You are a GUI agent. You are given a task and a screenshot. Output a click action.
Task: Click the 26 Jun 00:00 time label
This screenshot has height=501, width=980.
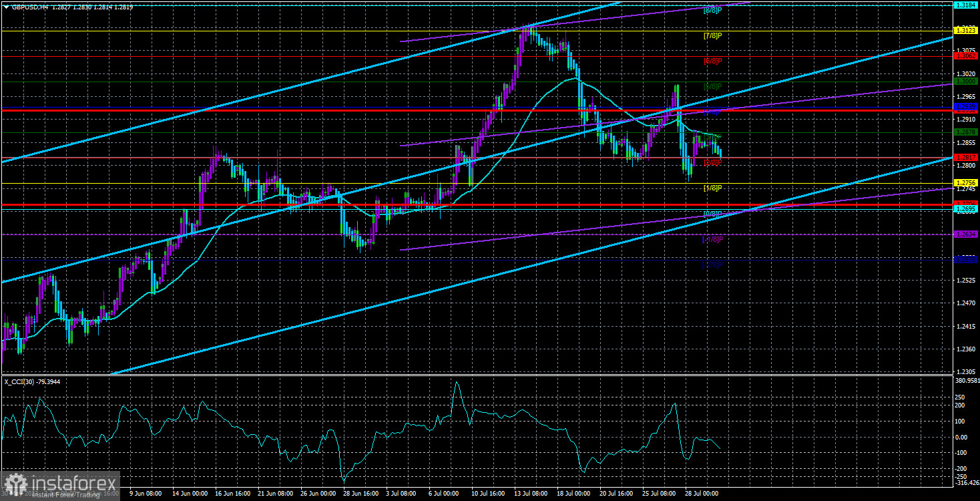(318, 494)
